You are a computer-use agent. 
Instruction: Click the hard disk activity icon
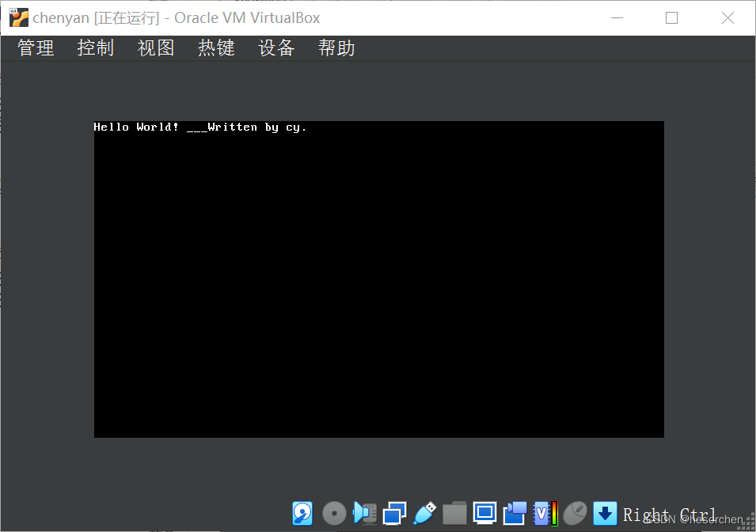coord(302,513)
